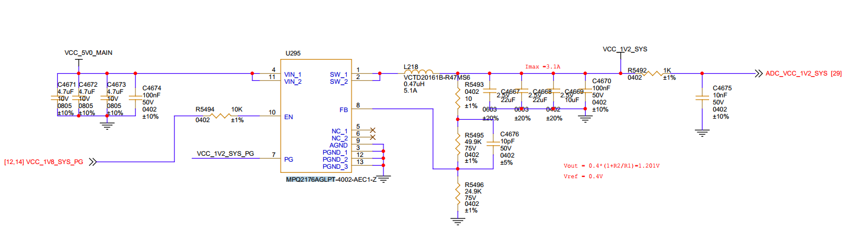
Task: Select the ground symbol below R5496
Action: pyautogui.click(x=457, y=221)
